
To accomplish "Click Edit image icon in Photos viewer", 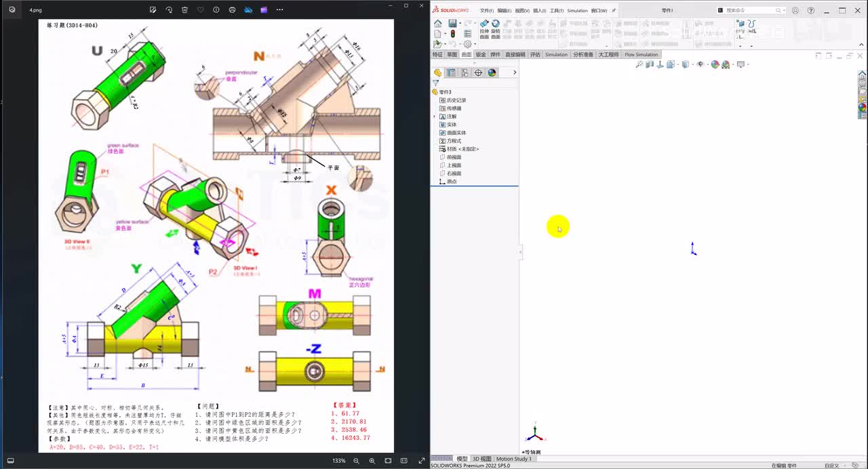I will [x=153, y=9].
